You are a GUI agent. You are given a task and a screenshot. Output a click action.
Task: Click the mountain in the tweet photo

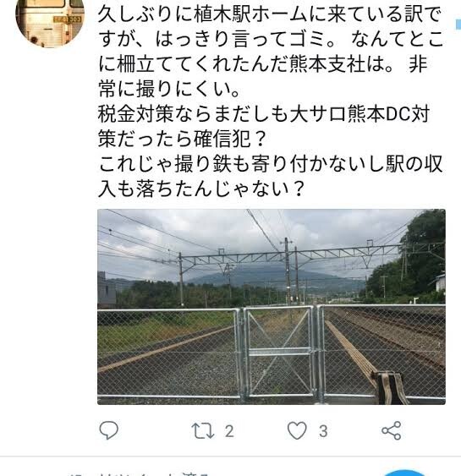(273, 278)
